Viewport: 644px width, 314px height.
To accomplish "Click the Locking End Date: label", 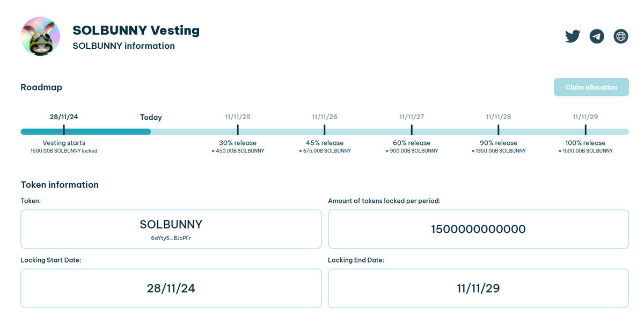I will point(356,260).
